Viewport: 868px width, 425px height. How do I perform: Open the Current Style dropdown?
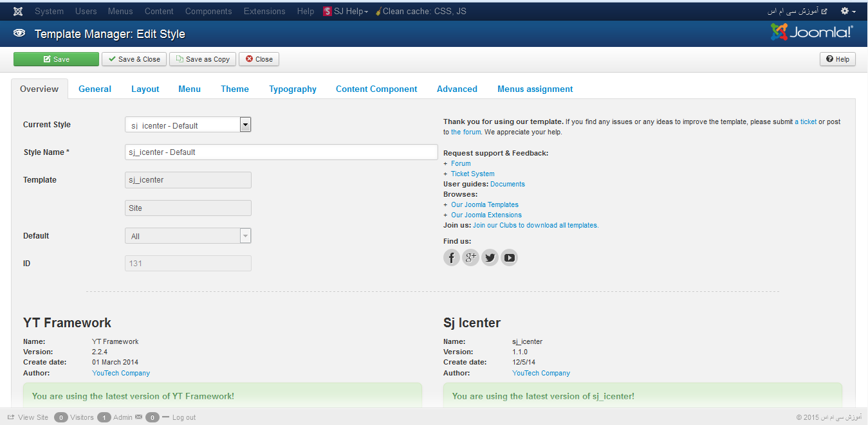tap(188, 125)
